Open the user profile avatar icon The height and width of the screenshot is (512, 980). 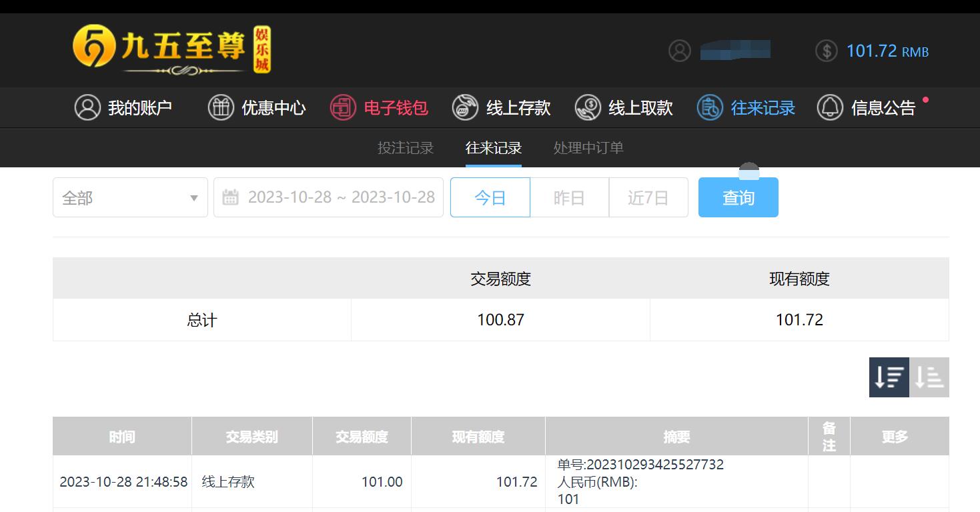679,51
